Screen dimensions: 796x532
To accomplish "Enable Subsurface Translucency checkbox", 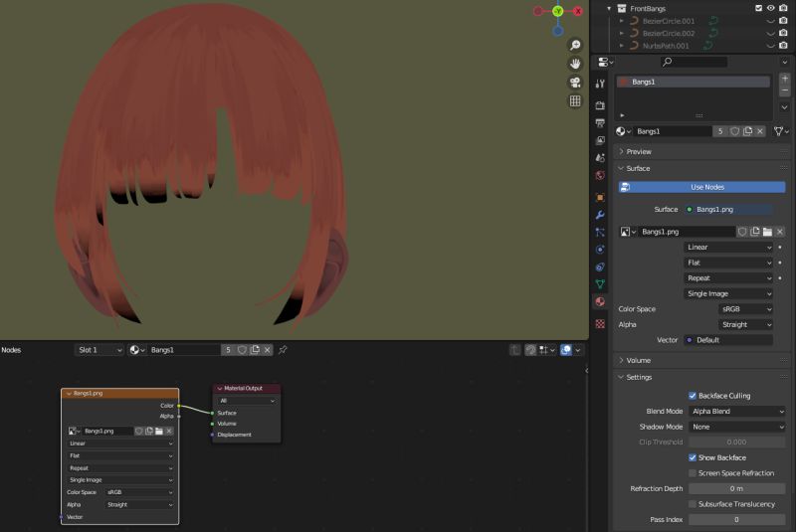I will (692, 504).
